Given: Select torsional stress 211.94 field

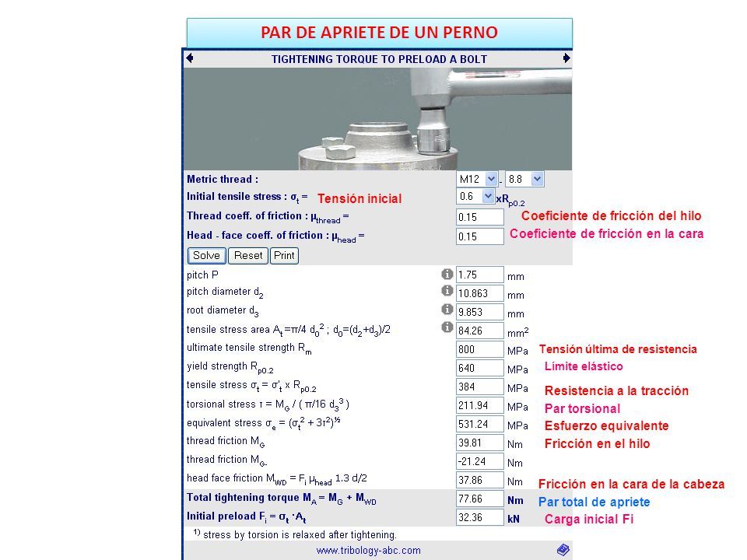Looking at the screenshot, I should [480, 405].
